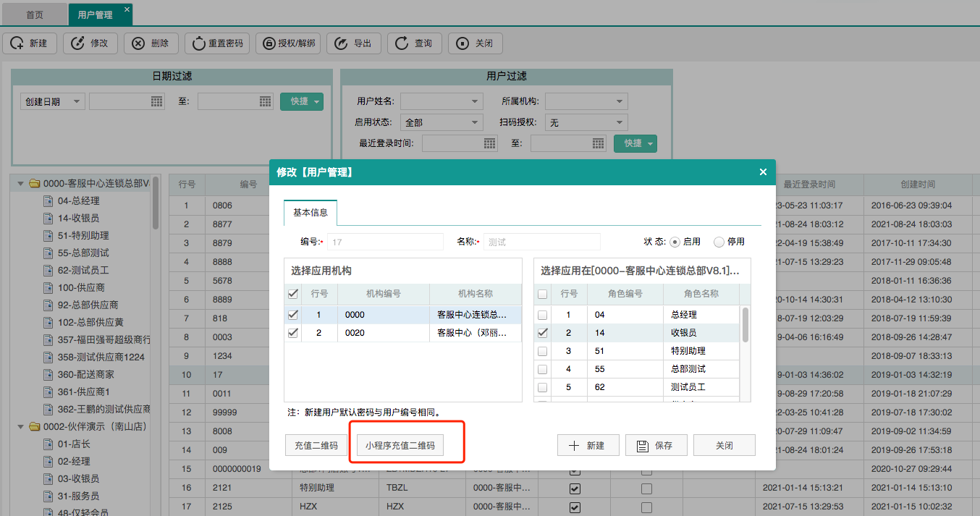The height and width of the screenshot is (516, 980).
Task: Open the 启用状态 dropdown showing 全部
Action: click(x=442, y=123)
